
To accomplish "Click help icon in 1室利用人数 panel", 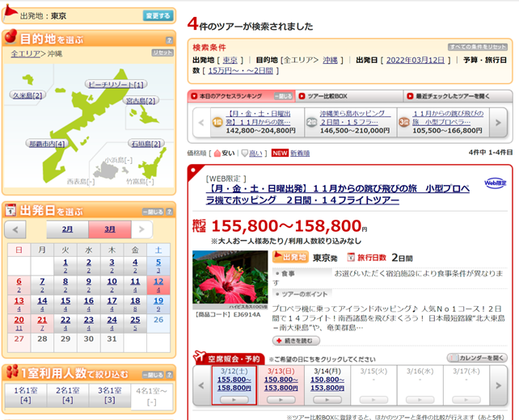I will (x=169, y=374).
